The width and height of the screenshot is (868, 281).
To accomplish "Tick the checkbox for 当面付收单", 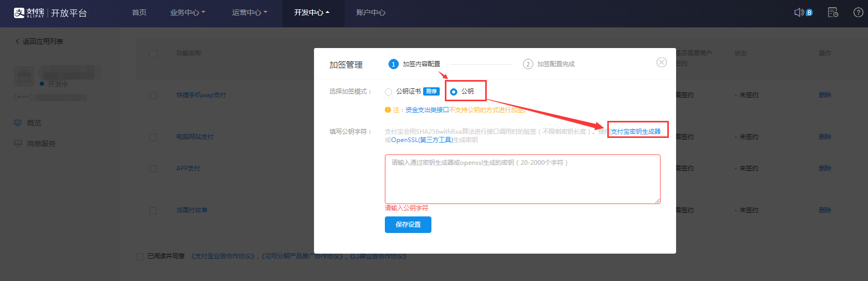I will pyautogui.click(x=153, y=211).
